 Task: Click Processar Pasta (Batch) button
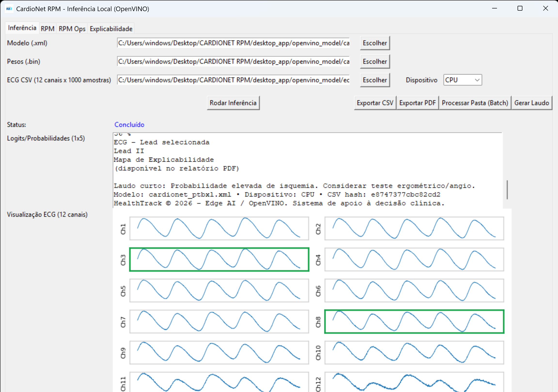(475, 103)
